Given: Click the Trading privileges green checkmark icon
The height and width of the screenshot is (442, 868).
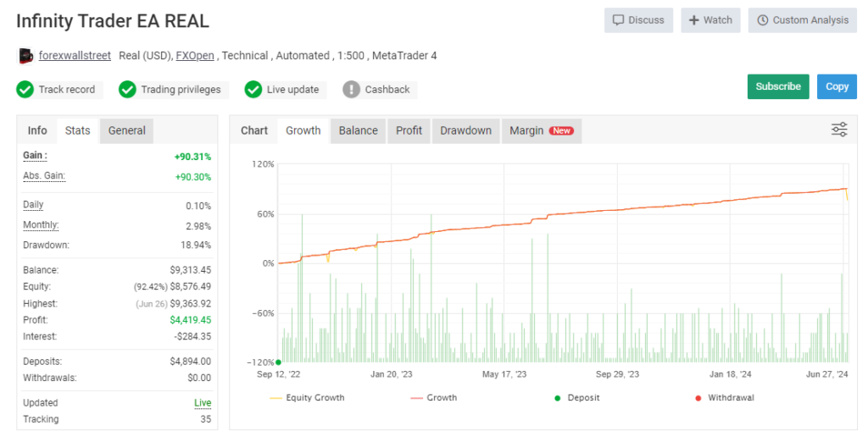Looking at the screenshot, I should (x=128, y=89).
